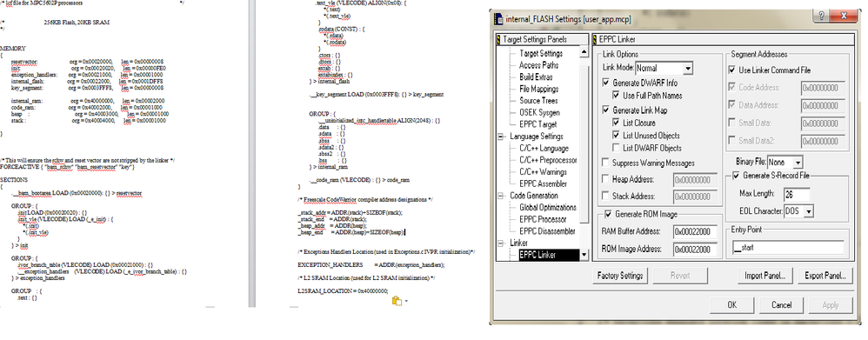Screen dimensions: 868x340
Task: Uncheck List Closure option
Action: (x=617, y=123)
